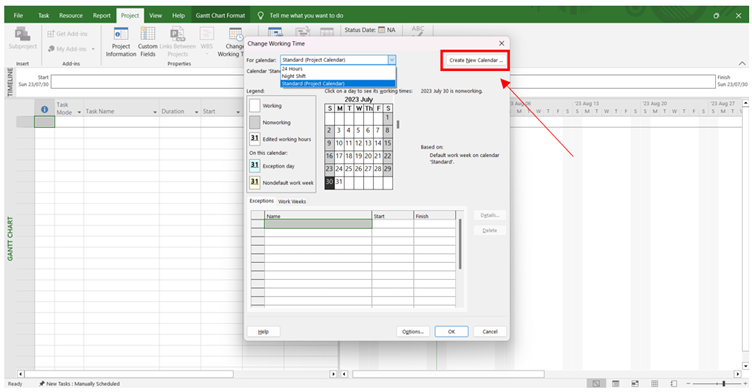
Task: Open Start column filter arrow
Action: [238, 112]
